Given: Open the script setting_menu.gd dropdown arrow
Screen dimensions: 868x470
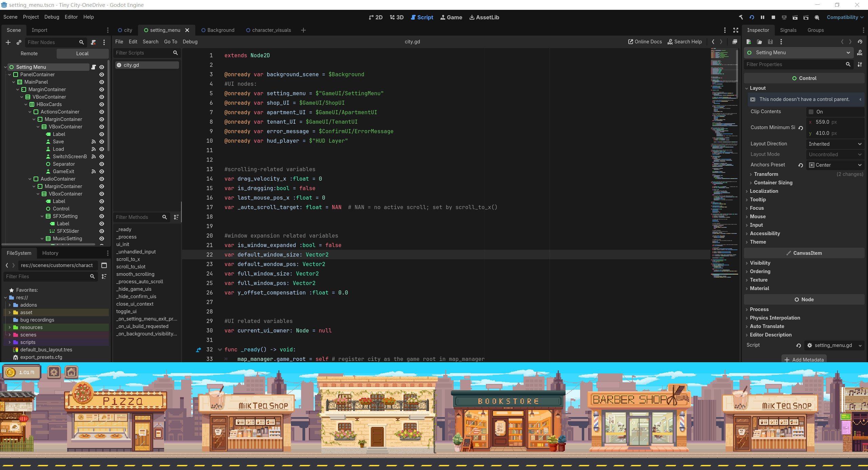Looking at the screenshot, I should coord(860,345).
